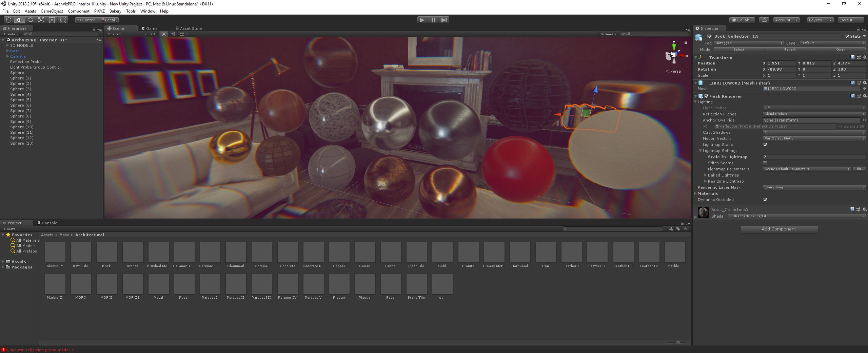Select the Rect Transform tool
This screenshot has height=353, width=868.
coord(52,20)
